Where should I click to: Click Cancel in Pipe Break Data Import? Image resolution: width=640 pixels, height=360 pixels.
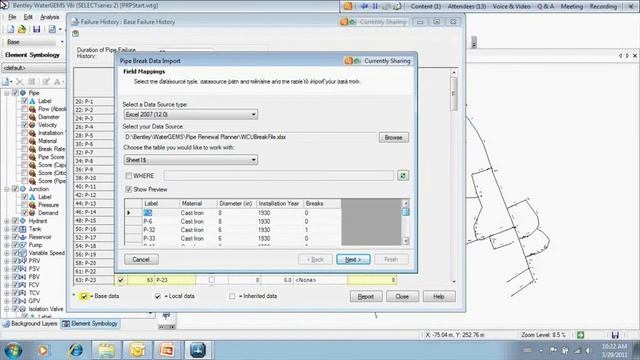point(141,259)
